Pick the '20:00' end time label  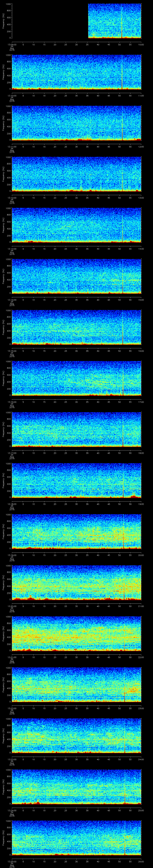tap(141, 555)
